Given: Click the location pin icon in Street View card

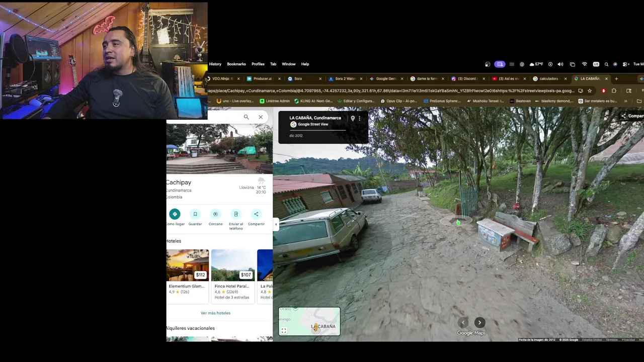Looking at the screenshot, I should click(353, 119).
